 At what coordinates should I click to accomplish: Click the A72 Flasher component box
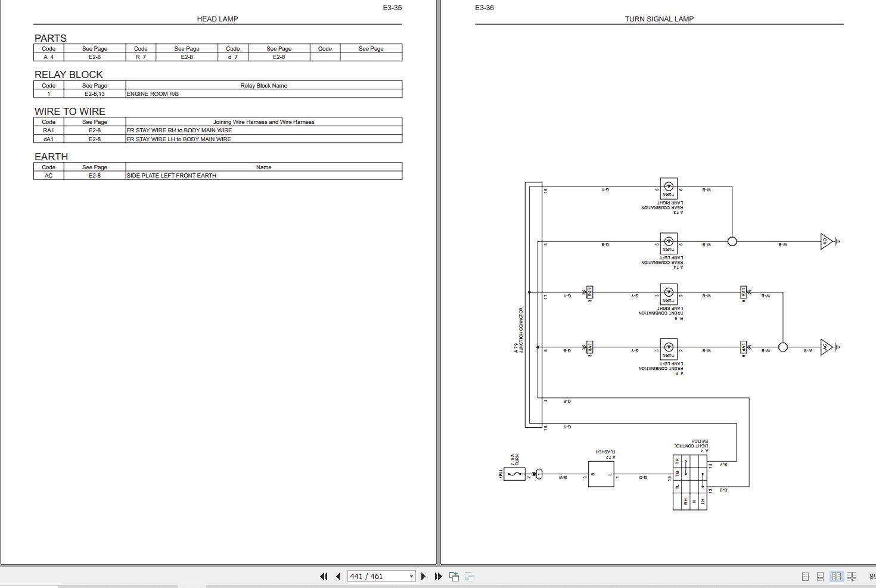point(601,474)
